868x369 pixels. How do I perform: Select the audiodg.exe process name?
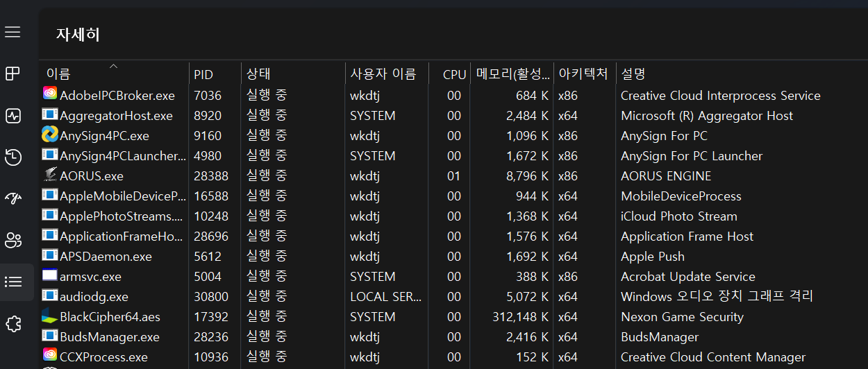click(x=94, y=297)
